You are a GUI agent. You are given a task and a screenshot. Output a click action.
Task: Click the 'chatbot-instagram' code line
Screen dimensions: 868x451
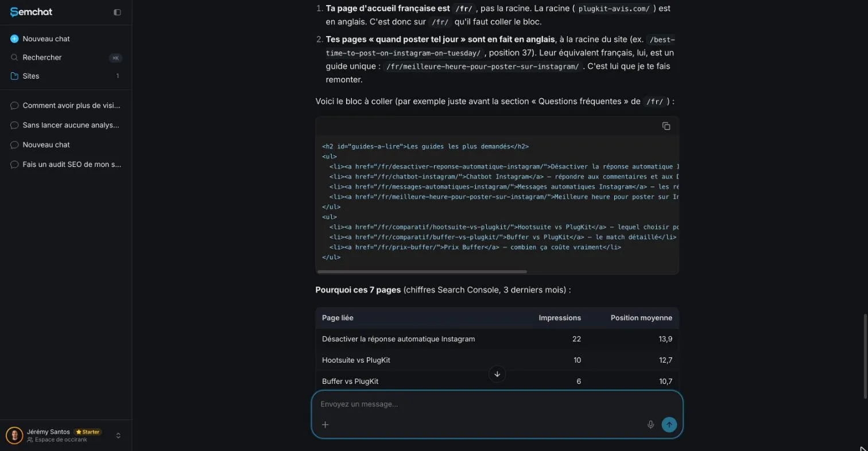[x=504, y=177]
